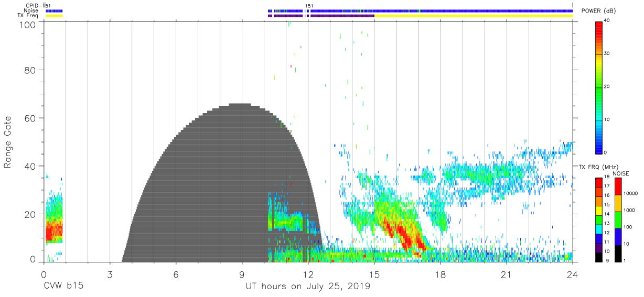The image size is (644, 297).
Task: Pick the black bottom segment of NOISE colorbar
Action: (618, 252)
